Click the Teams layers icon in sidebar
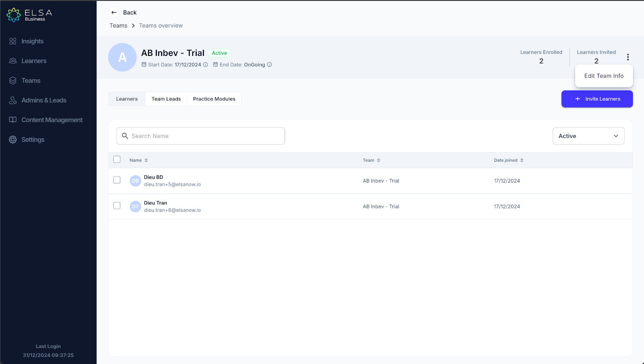Image resolution: width=644 pixels, height=364 pixels. point(13,80)
